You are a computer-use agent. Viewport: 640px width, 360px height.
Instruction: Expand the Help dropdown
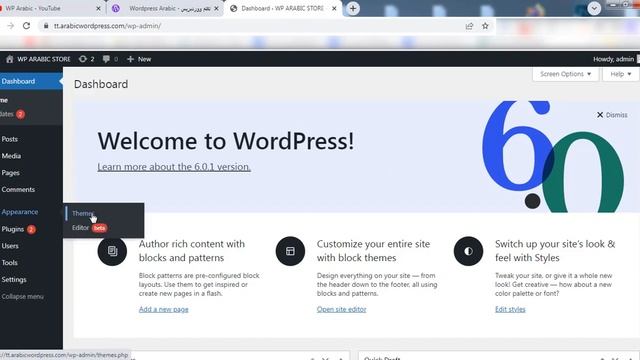click(621, 74)
